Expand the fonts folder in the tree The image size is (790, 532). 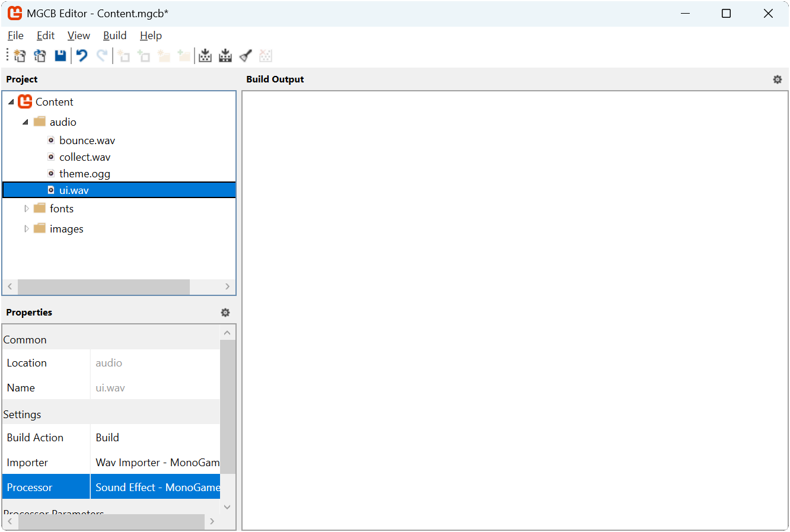26,208
